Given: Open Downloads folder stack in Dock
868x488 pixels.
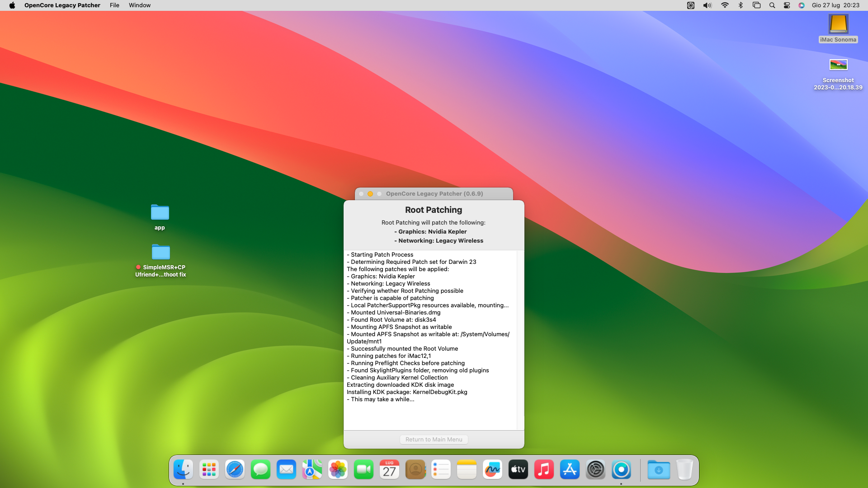Looking at the screenshot, I should pos(659,470).
